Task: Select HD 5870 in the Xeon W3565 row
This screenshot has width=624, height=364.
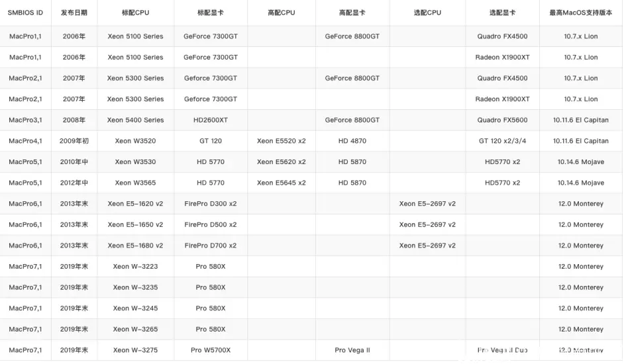Action: point(352,183)
